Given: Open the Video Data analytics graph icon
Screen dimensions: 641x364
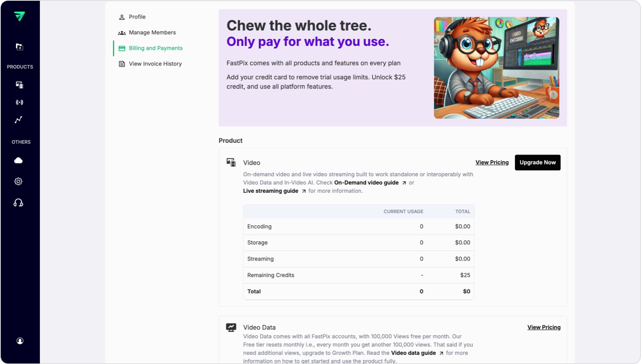Looking at the screenshot, I should [x=18, y=120].
